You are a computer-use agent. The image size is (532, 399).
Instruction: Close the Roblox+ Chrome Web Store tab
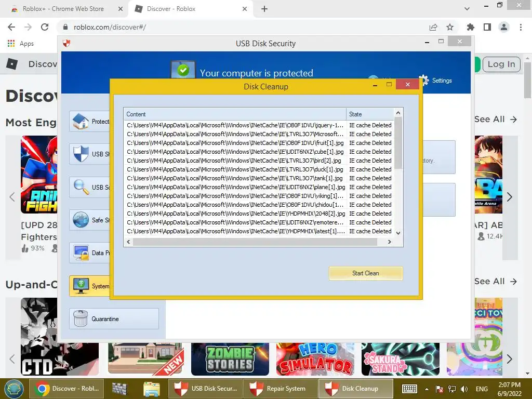coord(120,9)
